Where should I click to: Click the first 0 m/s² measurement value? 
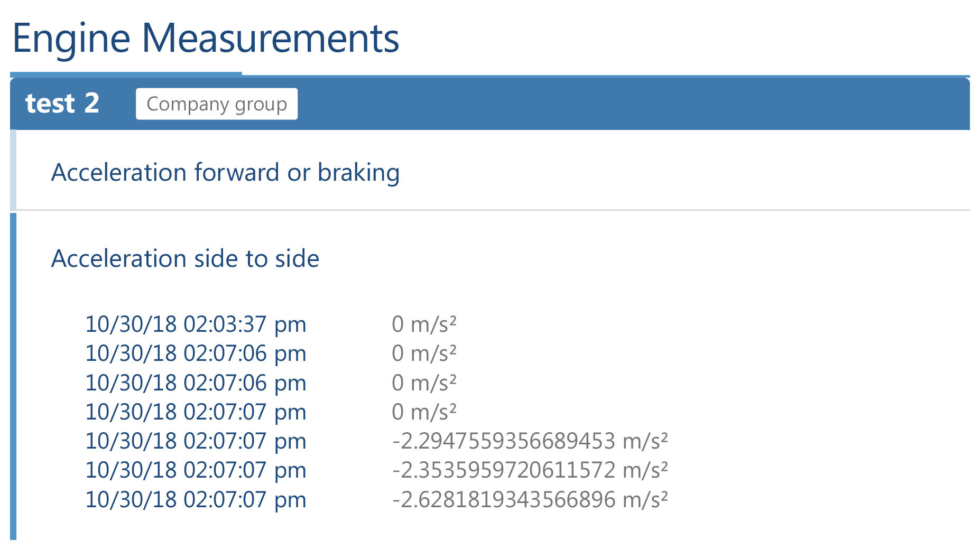tap(424, 324)
